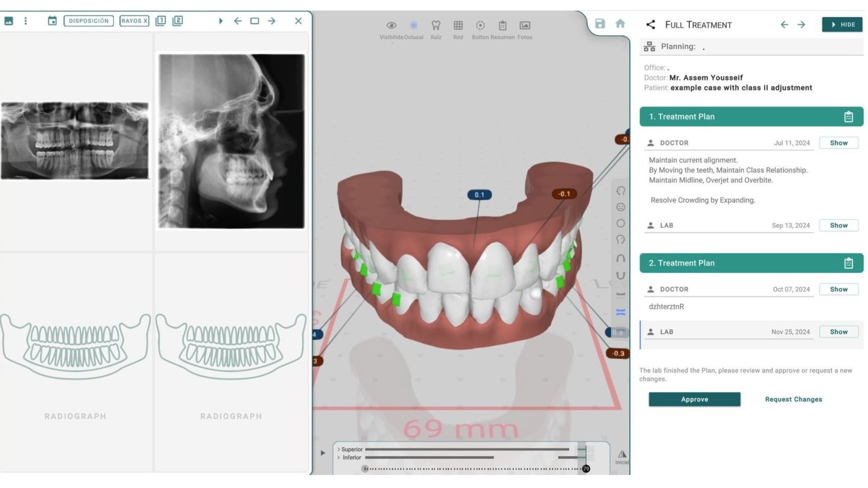Click the Request Changes link
Screen dimensions: 868x488
coord(793,399)
